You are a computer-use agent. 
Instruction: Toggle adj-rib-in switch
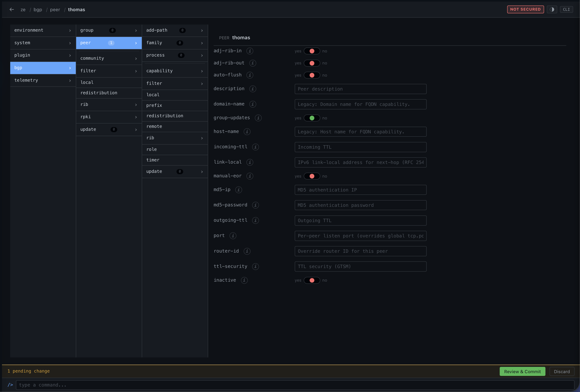pyautogui.click(x=312, y=51)
